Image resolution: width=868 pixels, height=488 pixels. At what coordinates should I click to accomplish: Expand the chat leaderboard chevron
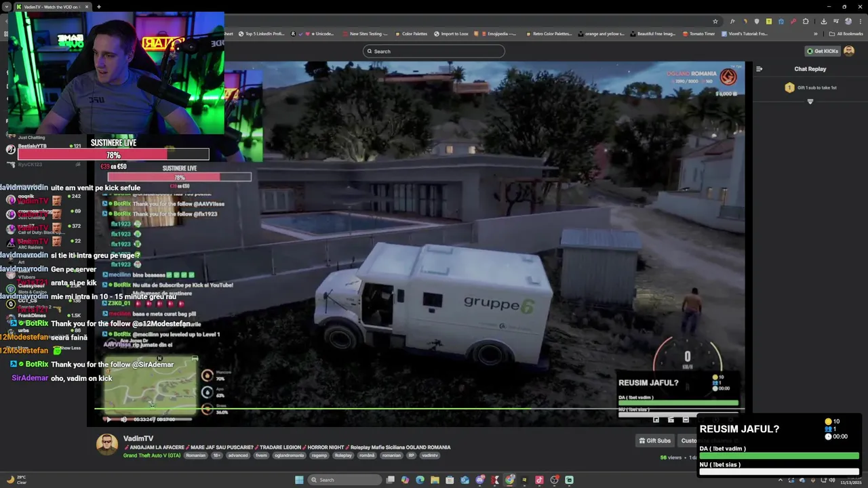pyautogui.click(x=810, y=102)
